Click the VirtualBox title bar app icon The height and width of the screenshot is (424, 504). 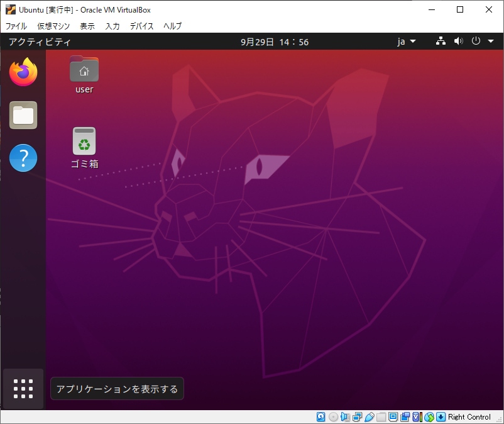(11, 9)
